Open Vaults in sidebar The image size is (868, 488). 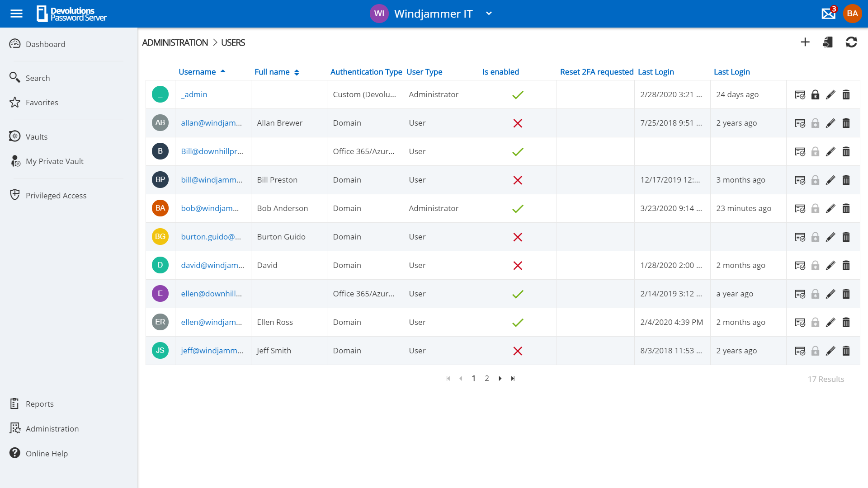(x=37, y=136)
